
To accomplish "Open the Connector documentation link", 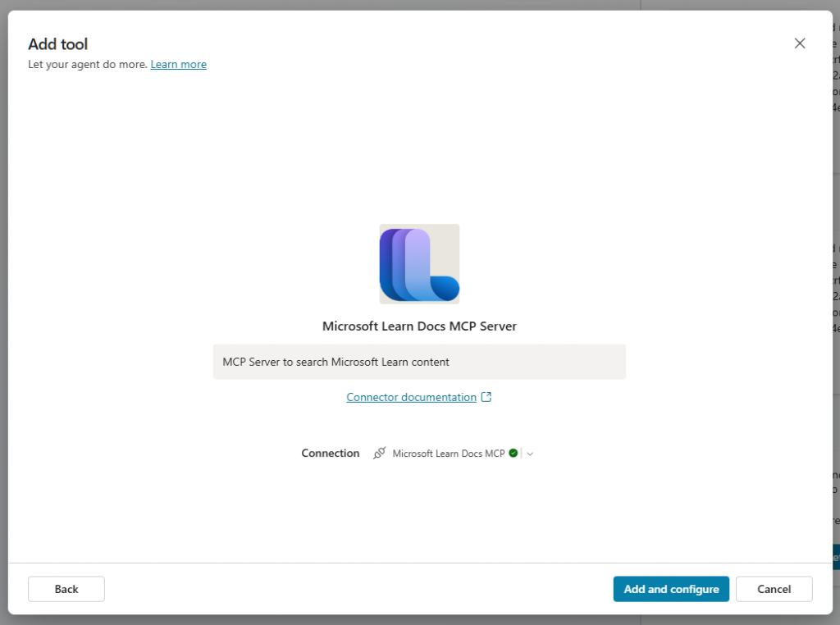I will tap(410, 397).
